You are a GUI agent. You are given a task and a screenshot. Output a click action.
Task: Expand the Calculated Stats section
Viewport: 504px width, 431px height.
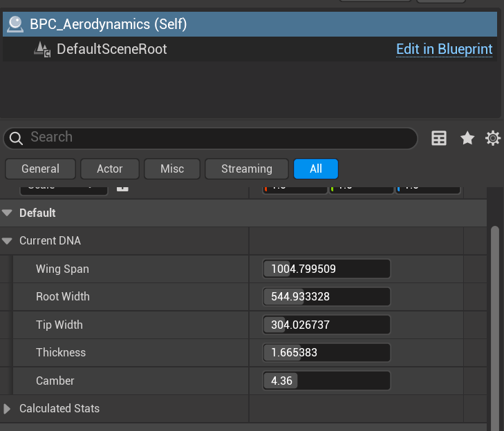8,409
